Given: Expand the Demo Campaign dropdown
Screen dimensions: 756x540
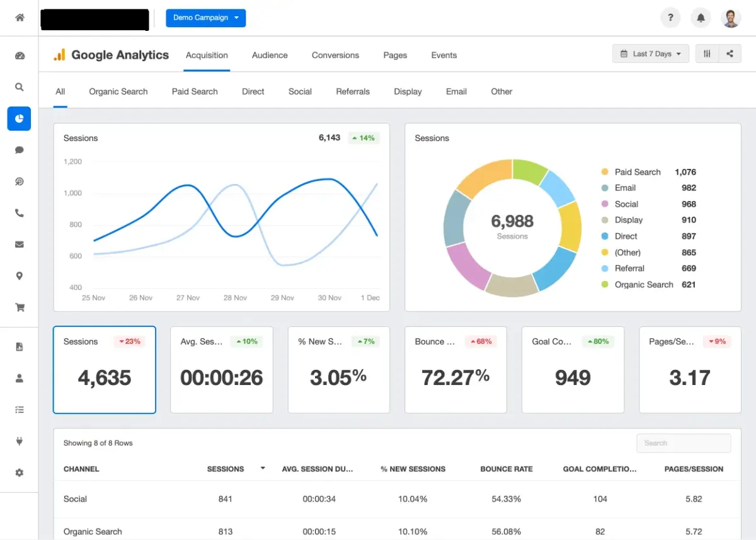Looking at the screenshot, I should tap(206, 18).
